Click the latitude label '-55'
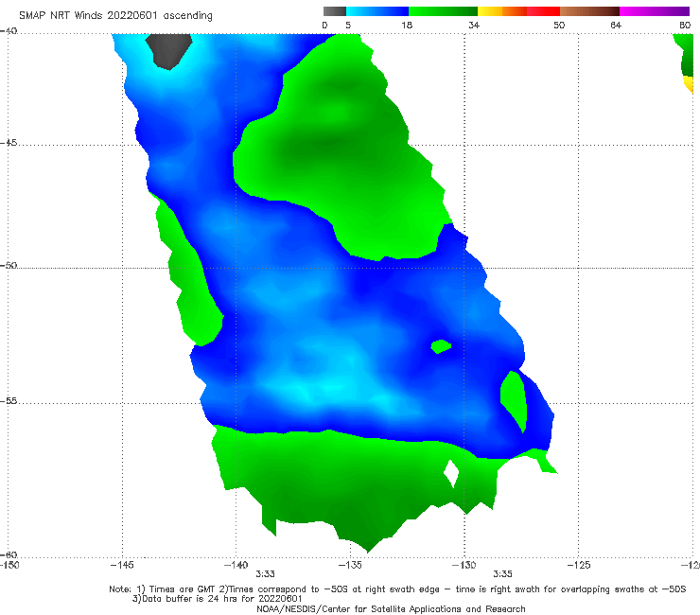Image resolution: width=700 pixels, height=615 pixels. pos(9,401)
